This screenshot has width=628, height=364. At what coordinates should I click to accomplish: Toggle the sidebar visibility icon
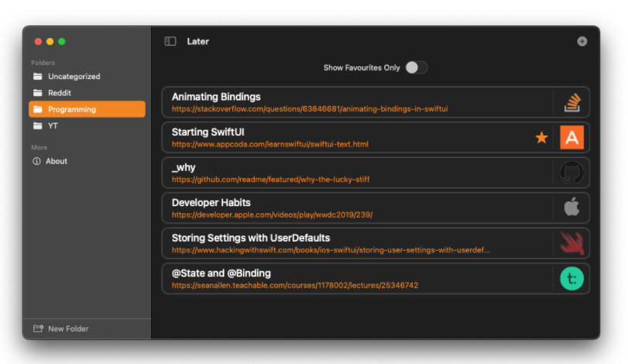pos(170,41)
